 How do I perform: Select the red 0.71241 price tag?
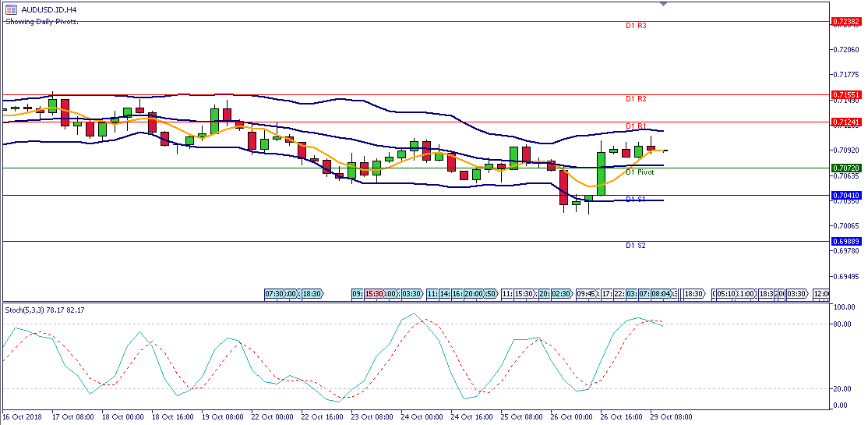845,122
